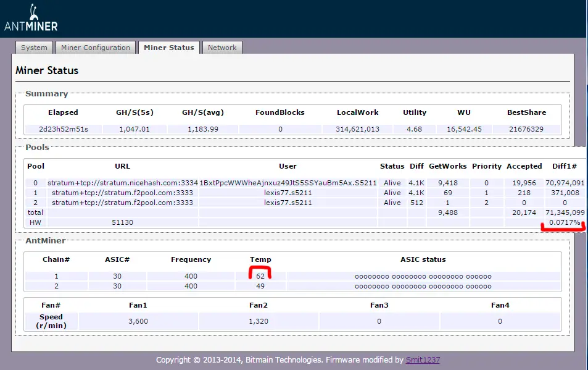
Task: Click the LocalWork value 314,621,013
Action: coord(357,129)
